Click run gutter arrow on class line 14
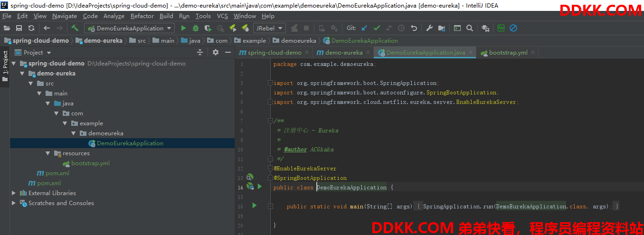 pos(260,187)
